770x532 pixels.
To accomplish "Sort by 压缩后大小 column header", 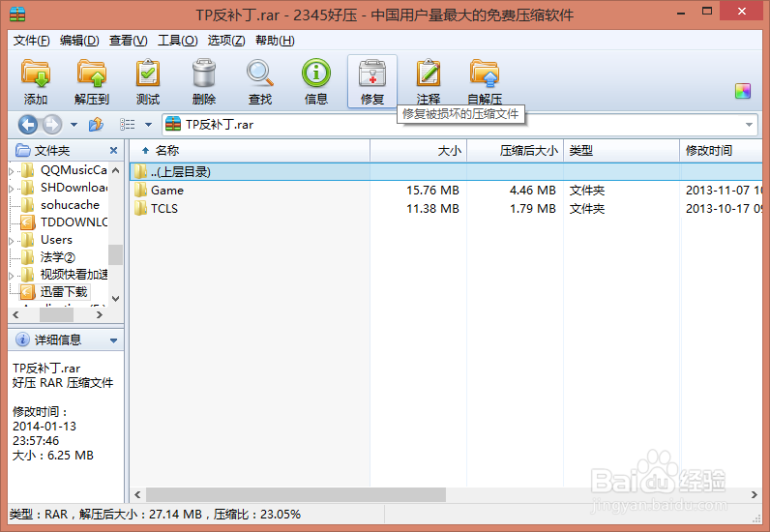I will [515, 150].
